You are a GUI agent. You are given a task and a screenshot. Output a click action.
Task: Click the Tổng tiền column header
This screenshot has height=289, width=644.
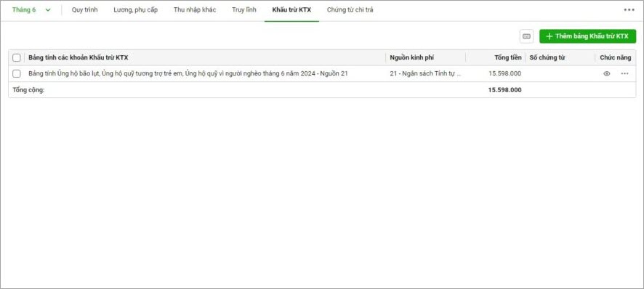(508, 58)
